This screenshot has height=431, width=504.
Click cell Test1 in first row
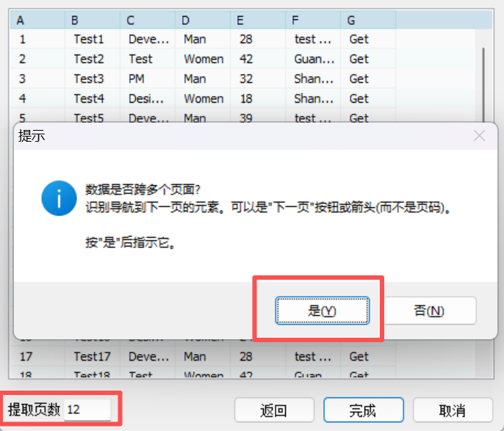tap(89, 39)
